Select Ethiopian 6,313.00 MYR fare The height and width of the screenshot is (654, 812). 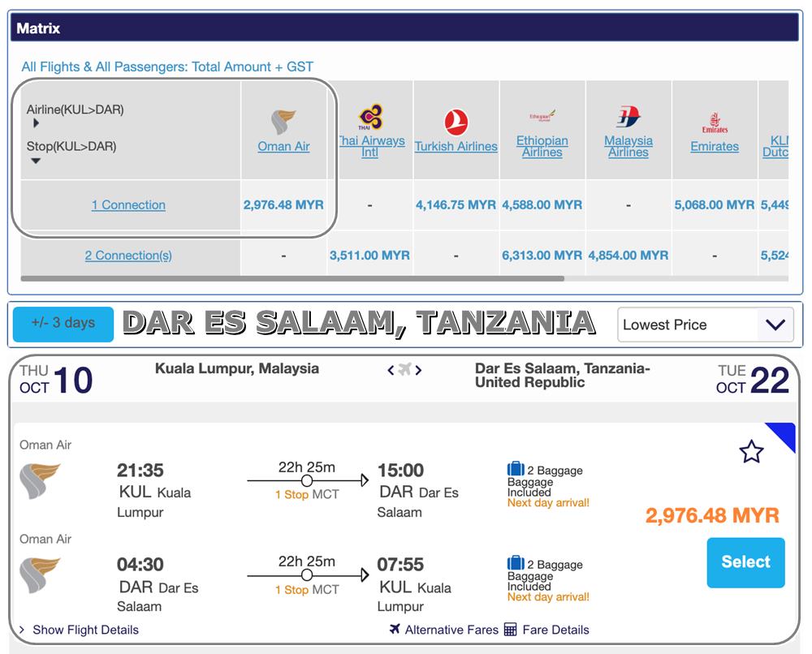(x=542, y=256)
